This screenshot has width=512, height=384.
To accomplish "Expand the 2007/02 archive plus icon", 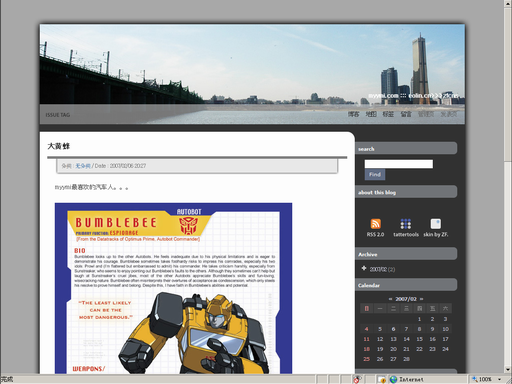I will (364, 268).
